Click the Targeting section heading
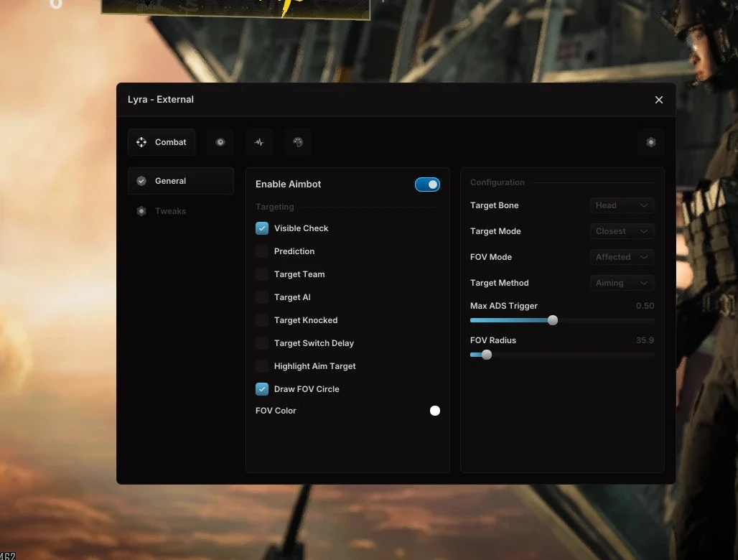738x560 pixels. pos(274,207)
